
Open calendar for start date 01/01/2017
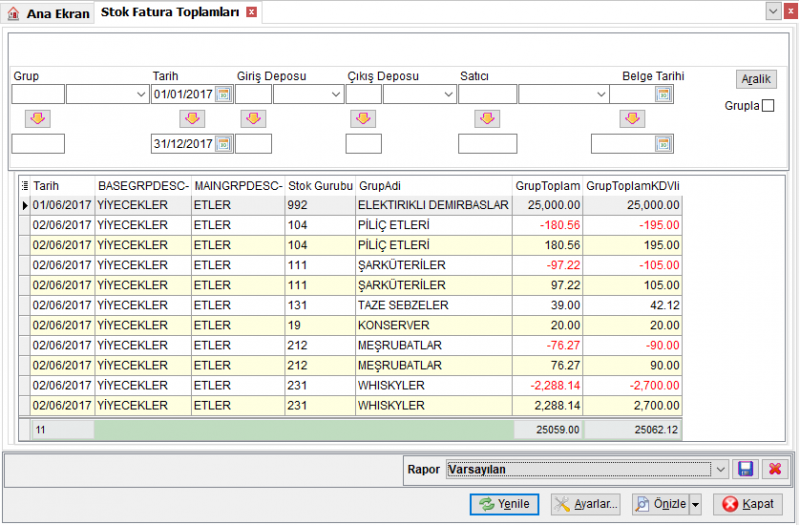tap(223, 94)
